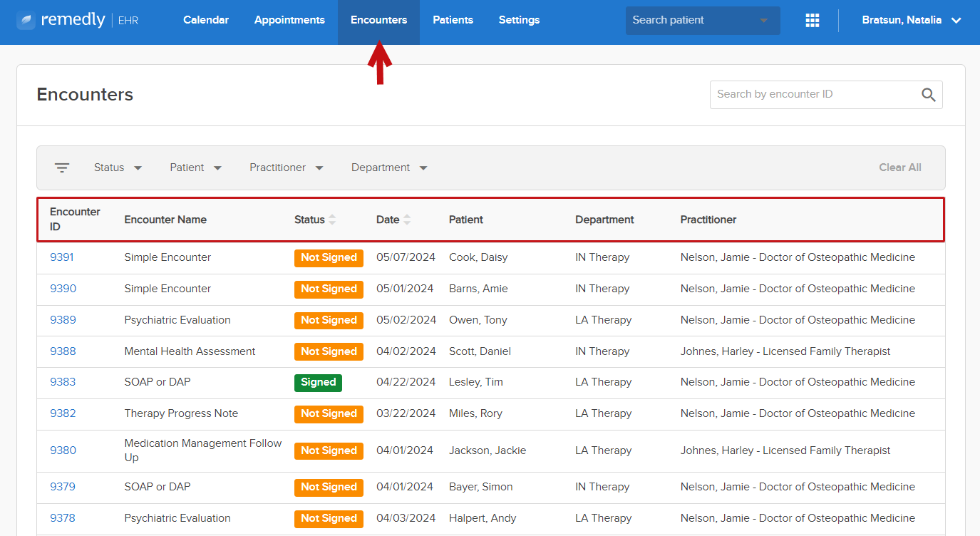Image resolution: width=980 pixels, height=536 pixels.
Task: Click patient name Bayer, Simon
Action: coord(481,487)
